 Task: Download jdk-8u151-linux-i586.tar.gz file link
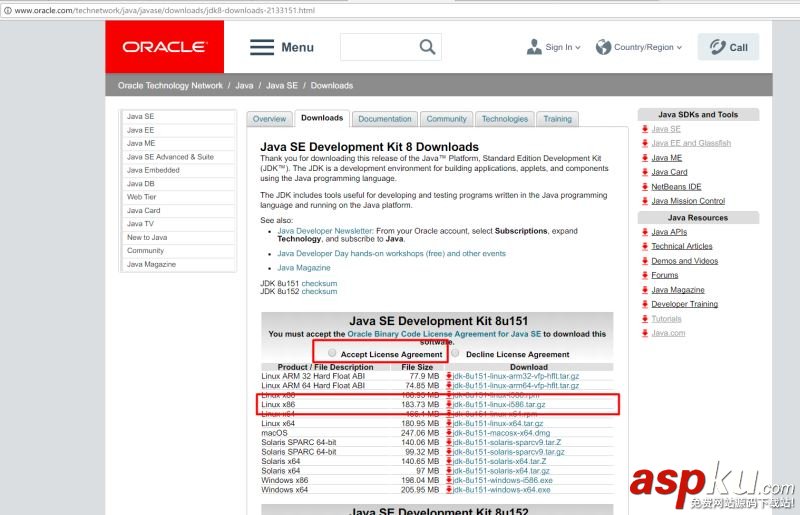tap(499, 404)
